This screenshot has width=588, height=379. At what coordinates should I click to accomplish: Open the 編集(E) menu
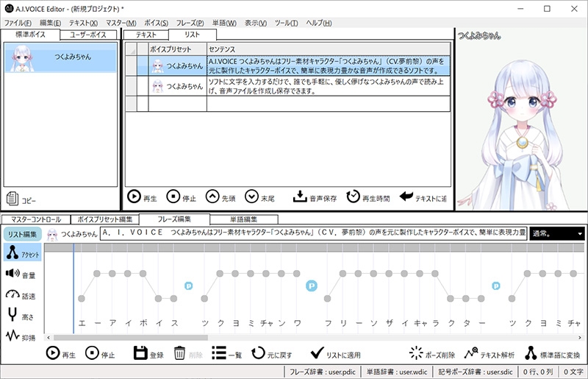pos(50,23)
